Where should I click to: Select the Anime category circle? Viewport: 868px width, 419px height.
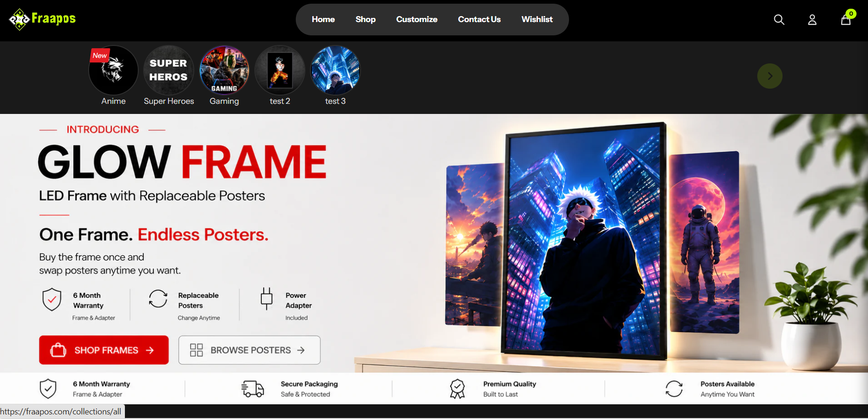pyautogui.click(x=113, y=70)
